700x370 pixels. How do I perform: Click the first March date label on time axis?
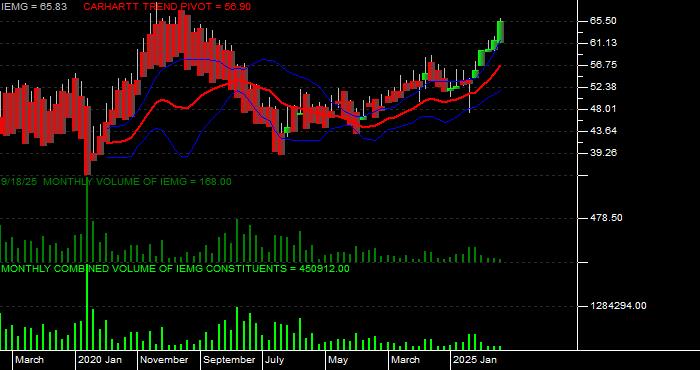click(x=29, y=360)
